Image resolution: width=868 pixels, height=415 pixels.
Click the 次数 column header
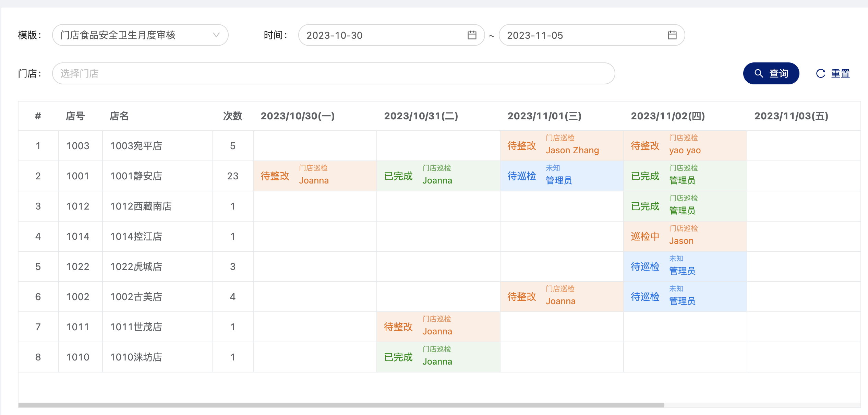point(233,116)
